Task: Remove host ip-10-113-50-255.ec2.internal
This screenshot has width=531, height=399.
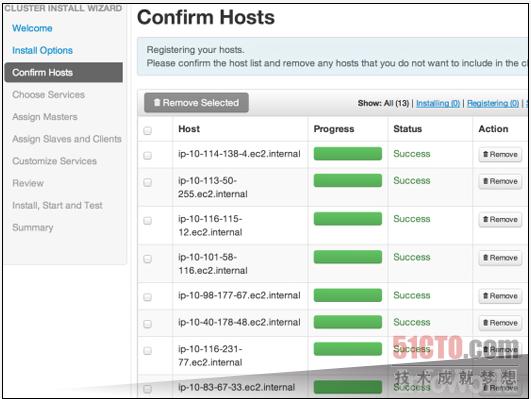Action: 500,181
